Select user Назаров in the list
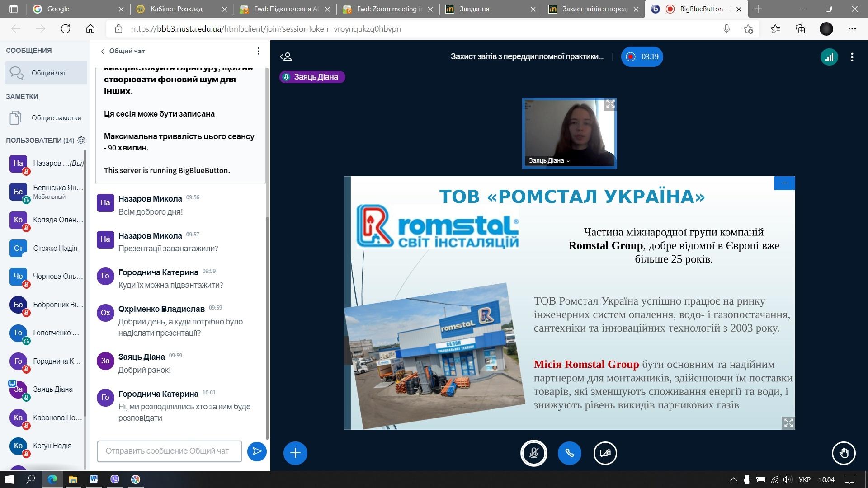Viewport: 868px width, 488px height. coord(46,164)
